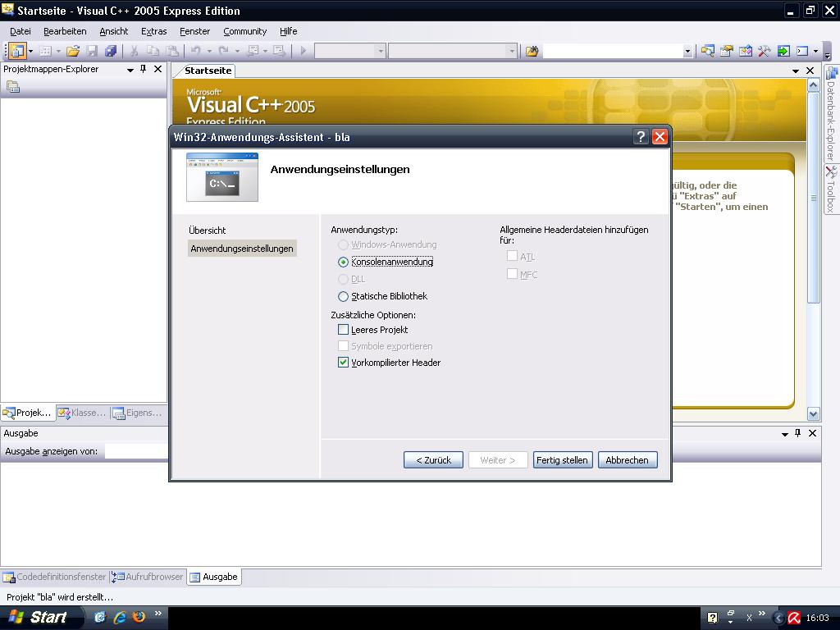Open Projektmappen-Explorer window position dropdown
The width and height of the screenshot is (840, 630).
pos(130,70)
